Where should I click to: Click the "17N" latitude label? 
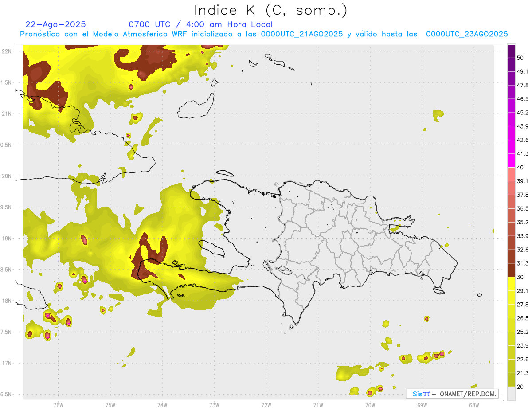click(6, 363)
